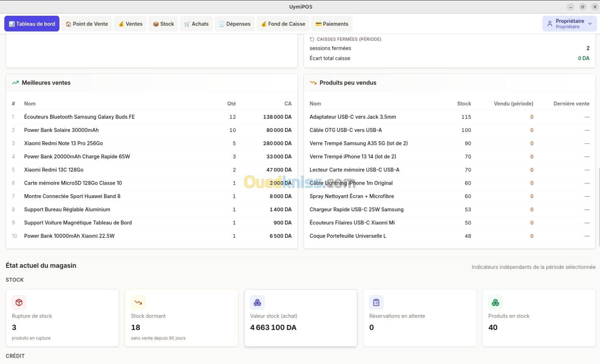The image size is (600, 364).
Task: Select 'Power Bank Solaire 30000mAh' row
Action: 151,130
